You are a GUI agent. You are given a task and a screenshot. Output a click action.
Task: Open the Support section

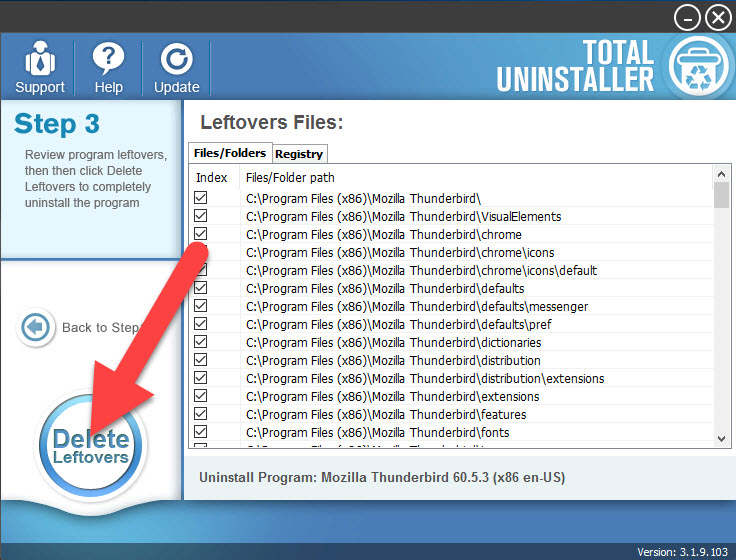point(39,68)
